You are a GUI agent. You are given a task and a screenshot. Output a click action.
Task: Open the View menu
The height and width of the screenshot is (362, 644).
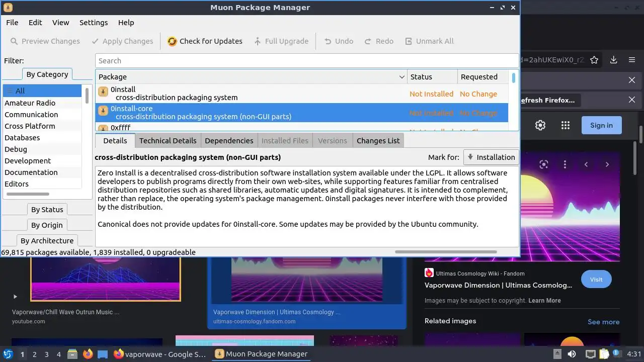click(x=60, y=23)
